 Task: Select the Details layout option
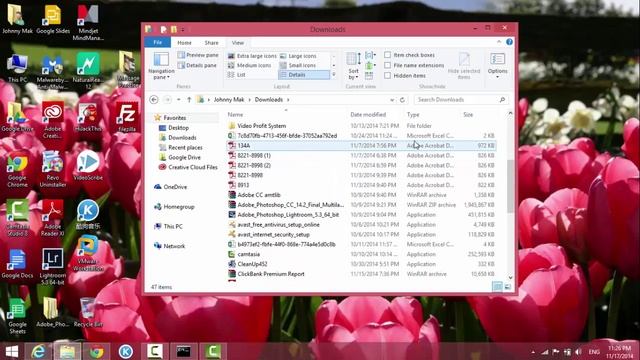coord(304,75)
